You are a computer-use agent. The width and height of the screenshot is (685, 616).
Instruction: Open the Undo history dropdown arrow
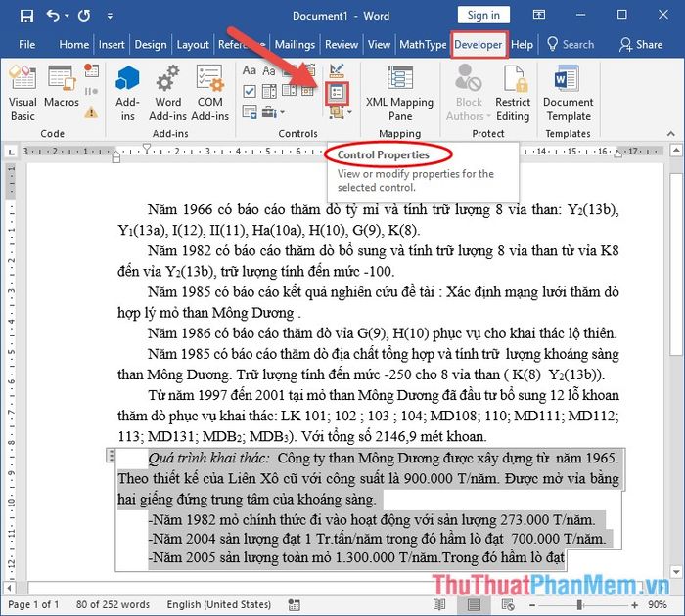[67, 17]
